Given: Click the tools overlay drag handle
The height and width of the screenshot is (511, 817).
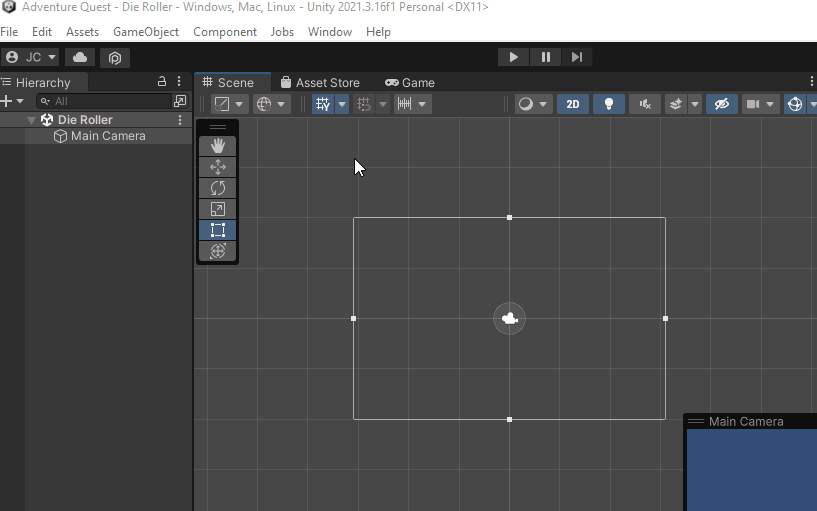Looking at the screenshot, I should tap(218, 127).
